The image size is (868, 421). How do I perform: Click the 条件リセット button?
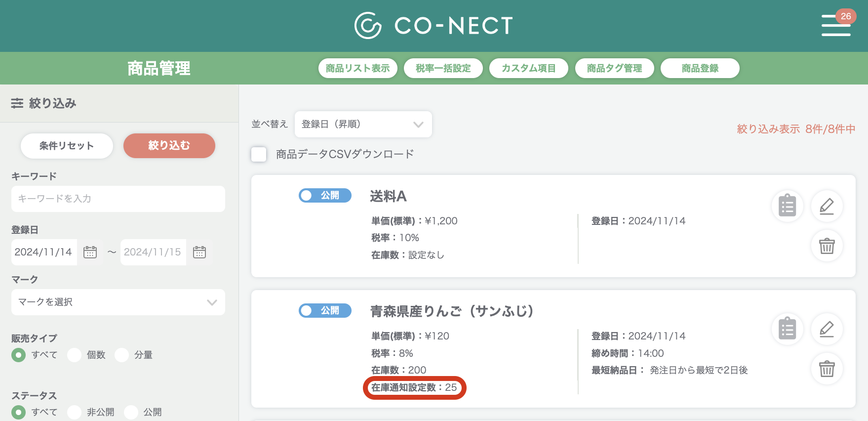pyautogui.click(x=67, y=146)
